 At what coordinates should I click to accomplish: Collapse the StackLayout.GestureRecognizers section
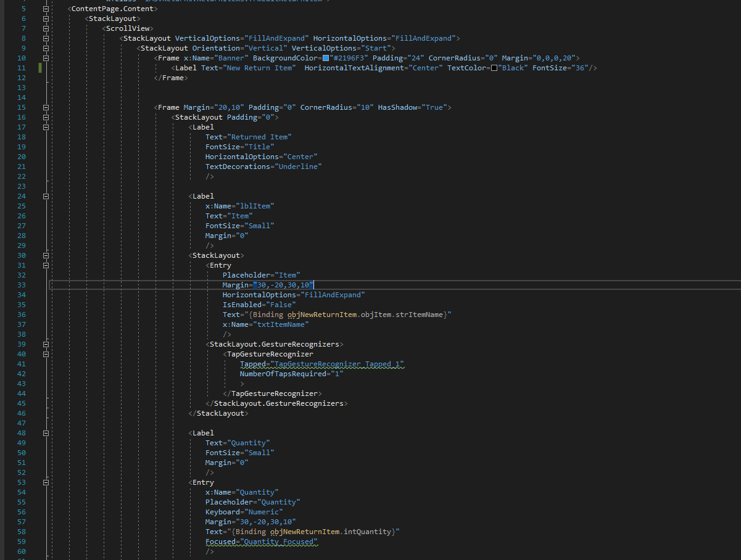coord(45,344)
